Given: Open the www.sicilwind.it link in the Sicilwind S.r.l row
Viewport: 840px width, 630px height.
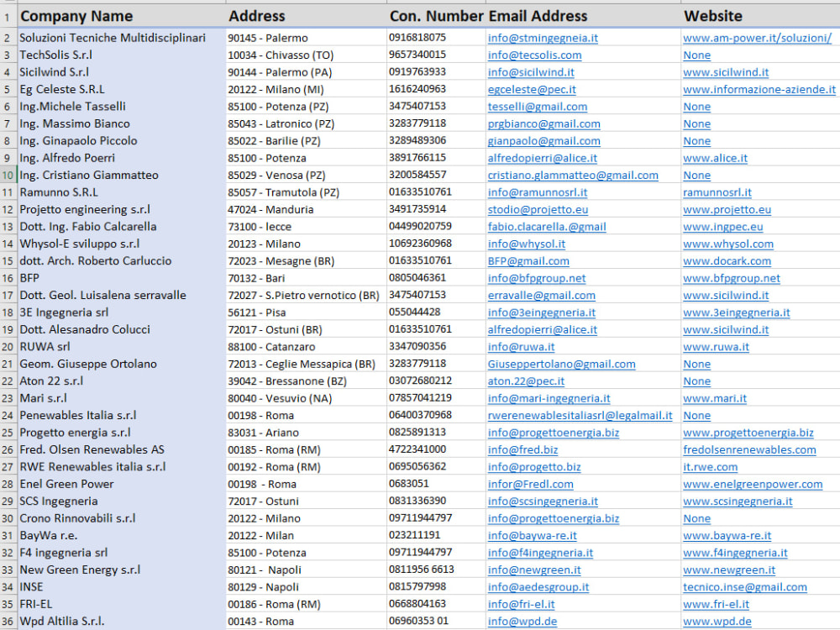Looking at the screenshot, I should point(726,72).
